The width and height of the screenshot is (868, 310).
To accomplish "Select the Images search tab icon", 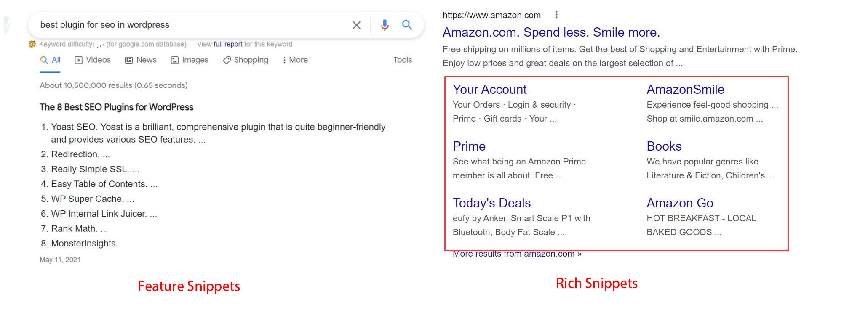I will [174, 60].
